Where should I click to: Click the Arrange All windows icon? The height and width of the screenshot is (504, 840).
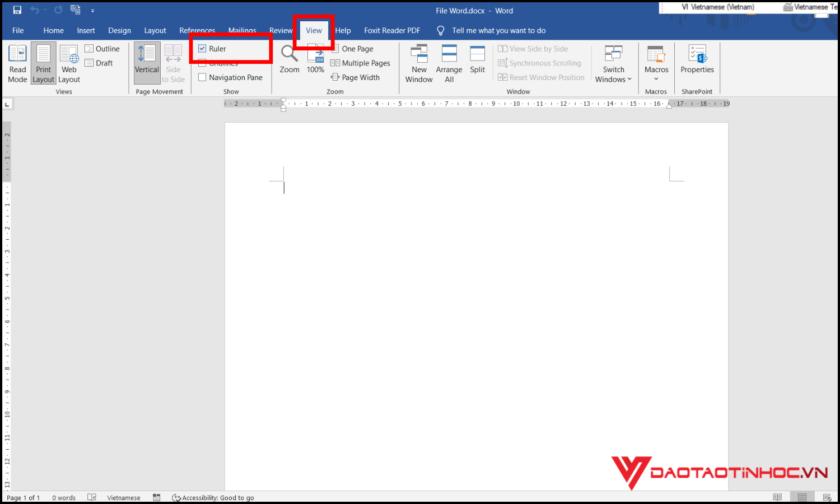tap(449, 63)
